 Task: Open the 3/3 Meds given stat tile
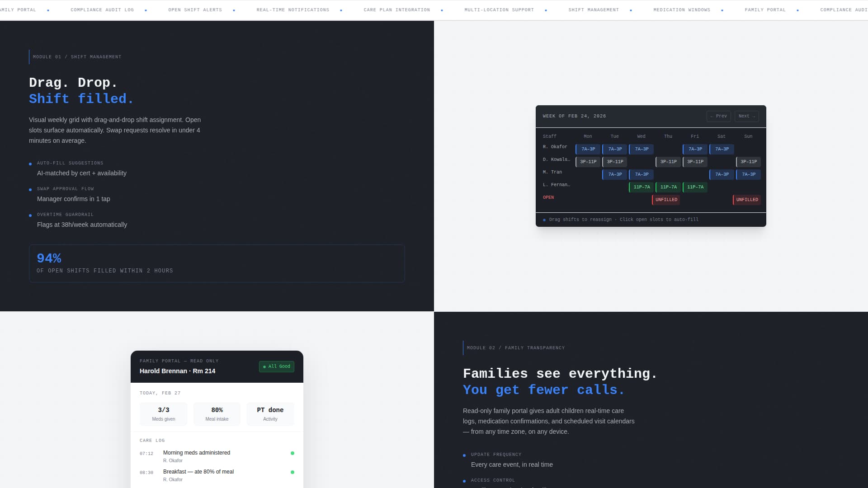[x=164, y=414]
